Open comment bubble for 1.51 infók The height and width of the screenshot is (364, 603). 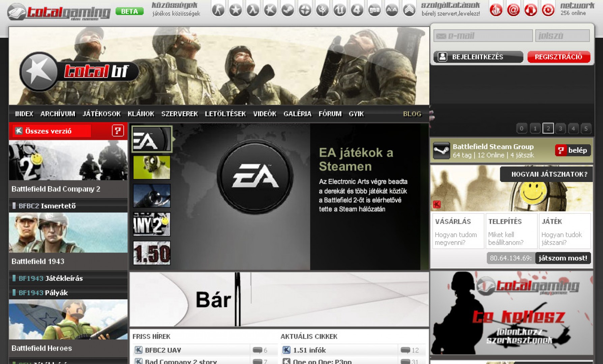coord(405,350)
